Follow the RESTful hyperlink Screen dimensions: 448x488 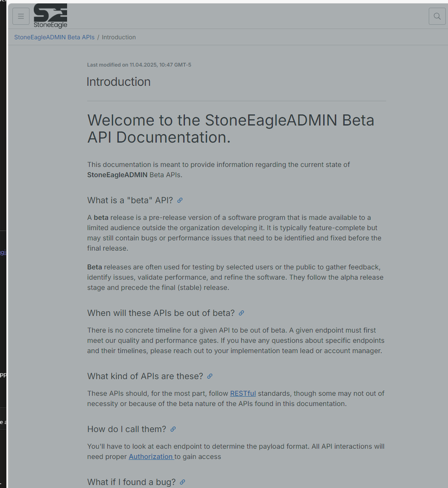(x=243, y=393)
